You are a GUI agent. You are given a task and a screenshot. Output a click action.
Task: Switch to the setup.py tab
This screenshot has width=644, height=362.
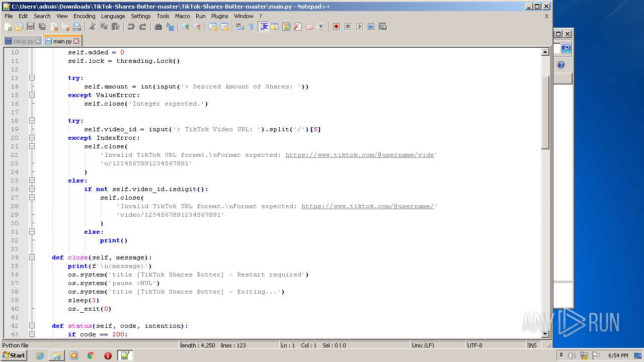23,41
